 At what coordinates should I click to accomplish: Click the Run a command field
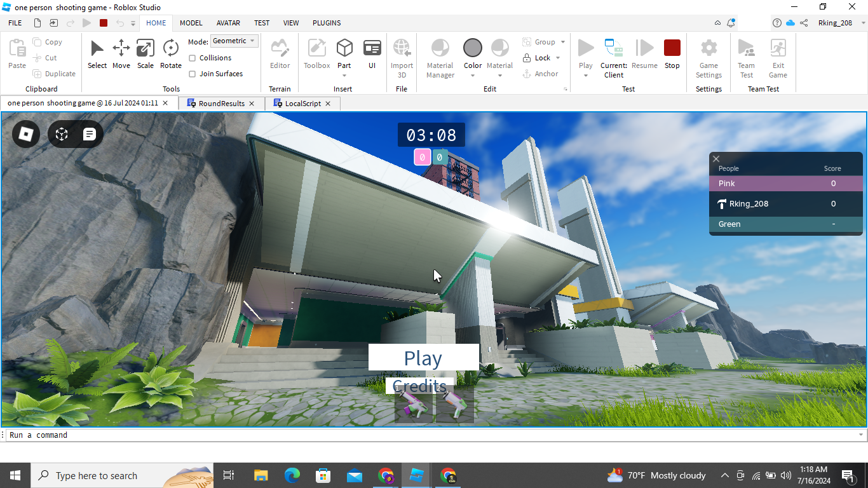pyautogui.click(x=127, y=435)
